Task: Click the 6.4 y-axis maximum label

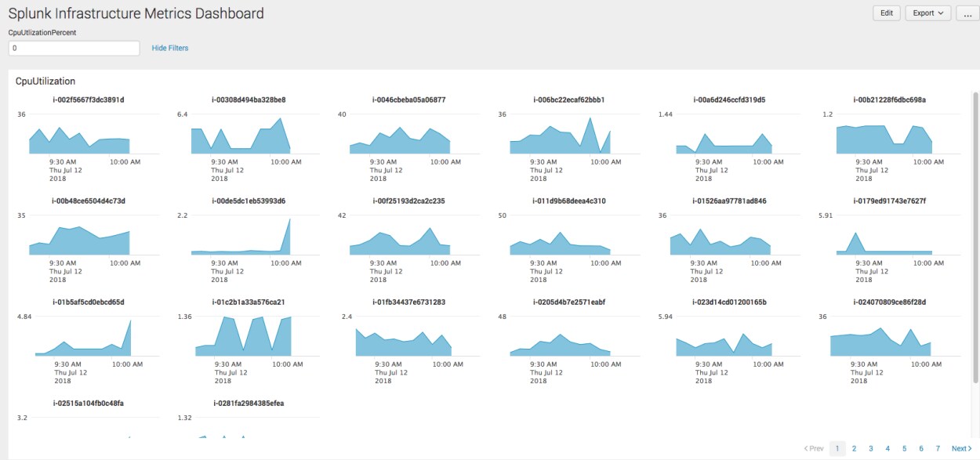Action: click(183, 114)
